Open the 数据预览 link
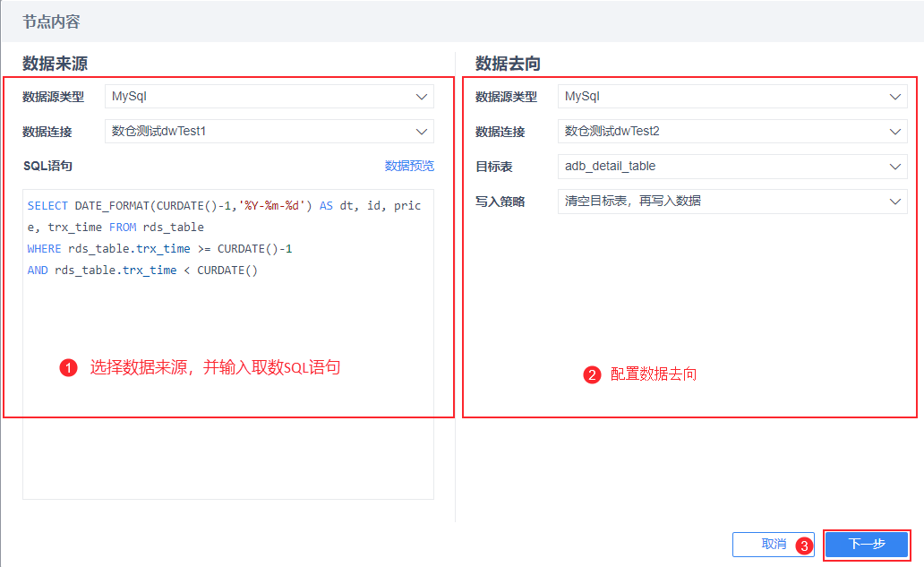Screen dimensions: 924x567 point(409,167)
